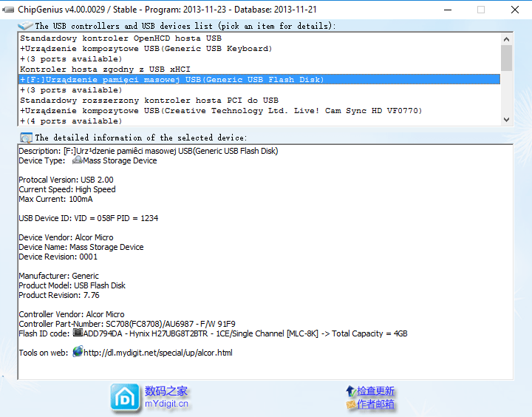
Task: Click the Device Revision 0001 line
Action: tap(58, 257)
